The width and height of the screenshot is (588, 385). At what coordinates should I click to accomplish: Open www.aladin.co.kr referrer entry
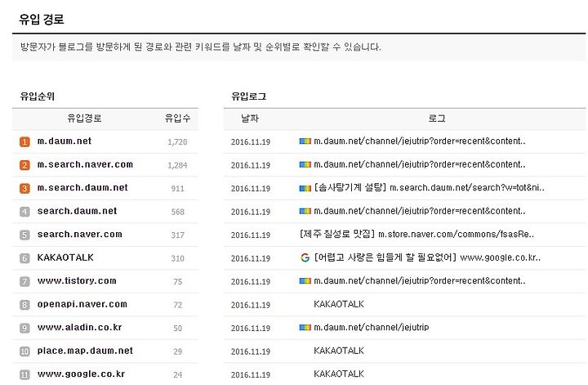pos(79,327)
